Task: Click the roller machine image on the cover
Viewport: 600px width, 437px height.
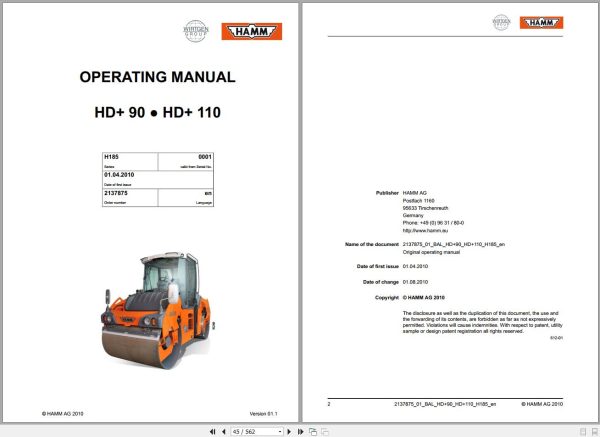Action: coord(156,310)
